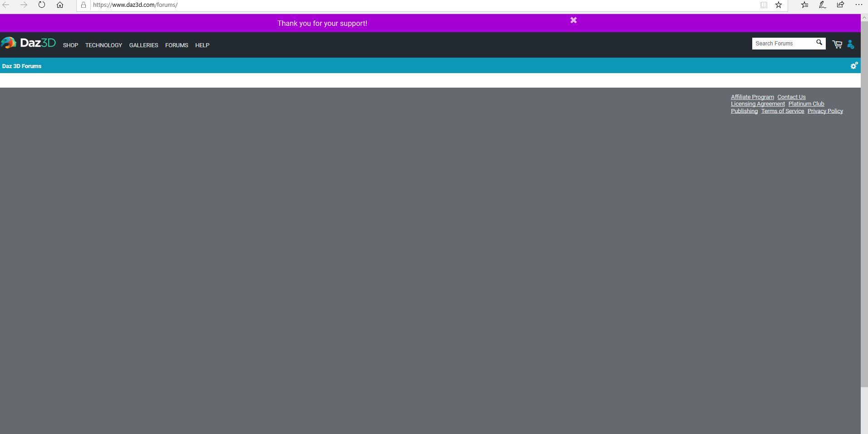Go to the browser Home page icon

[60, 5]
